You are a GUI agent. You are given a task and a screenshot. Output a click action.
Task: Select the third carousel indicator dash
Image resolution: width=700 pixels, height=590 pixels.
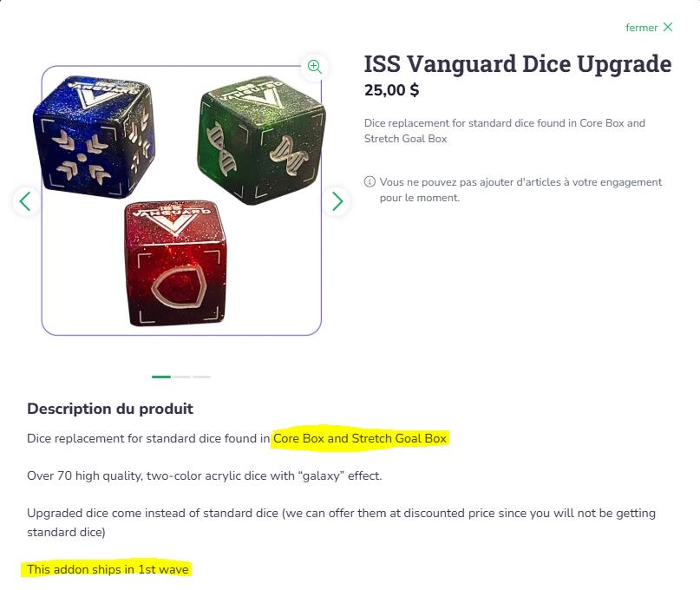point(201,377)
